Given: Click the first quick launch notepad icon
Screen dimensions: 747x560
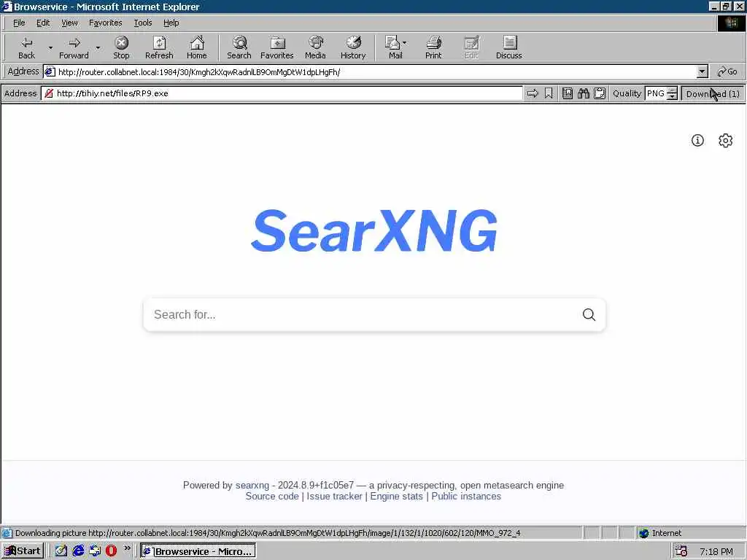Looking at the screenshot, I should coord(61,551).
